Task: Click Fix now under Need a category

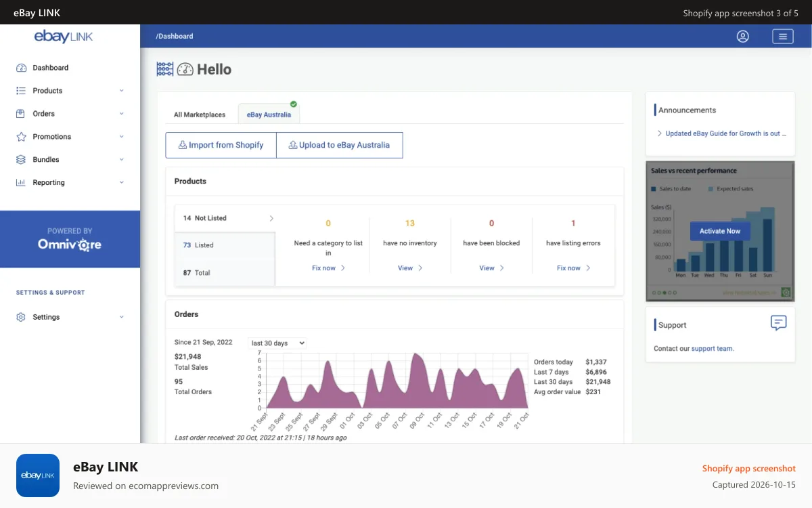Action: click(329, 268)
